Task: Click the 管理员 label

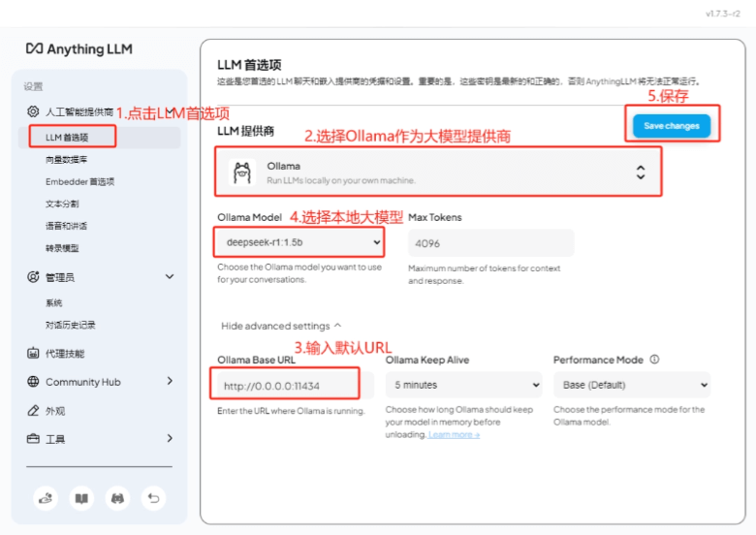Action: pos(60,277)
